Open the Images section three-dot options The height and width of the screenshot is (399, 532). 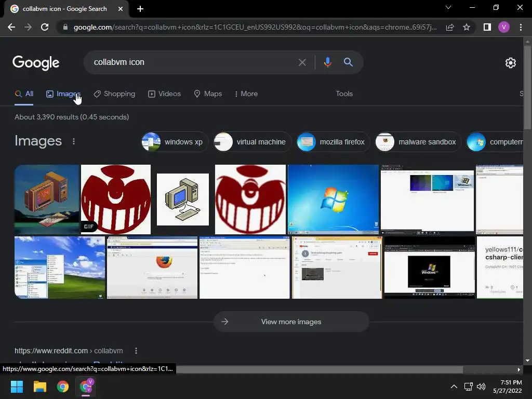pyautogui.click(x=74, y=141)
